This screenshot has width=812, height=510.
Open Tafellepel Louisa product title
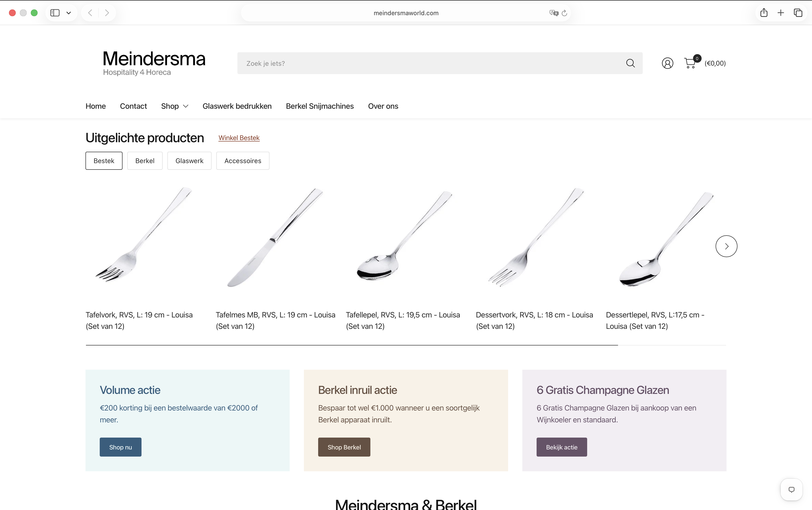[x=403, y=321]
